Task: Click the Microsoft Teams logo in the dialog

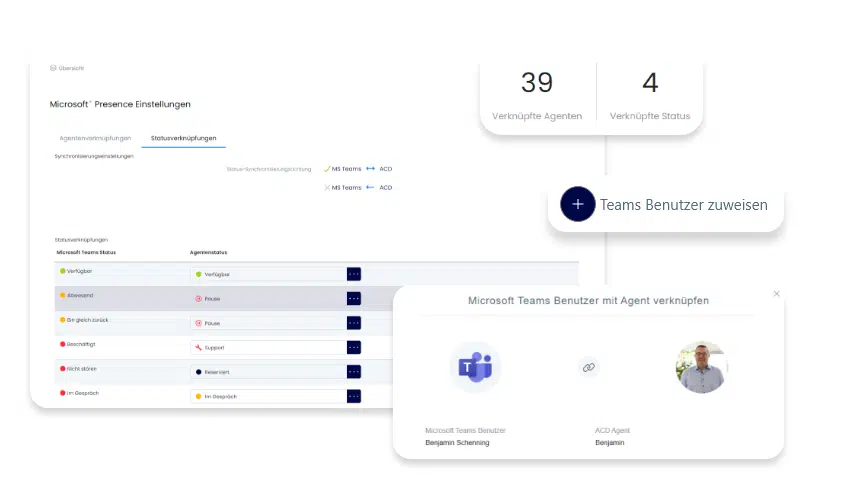Action: point(475,367)
